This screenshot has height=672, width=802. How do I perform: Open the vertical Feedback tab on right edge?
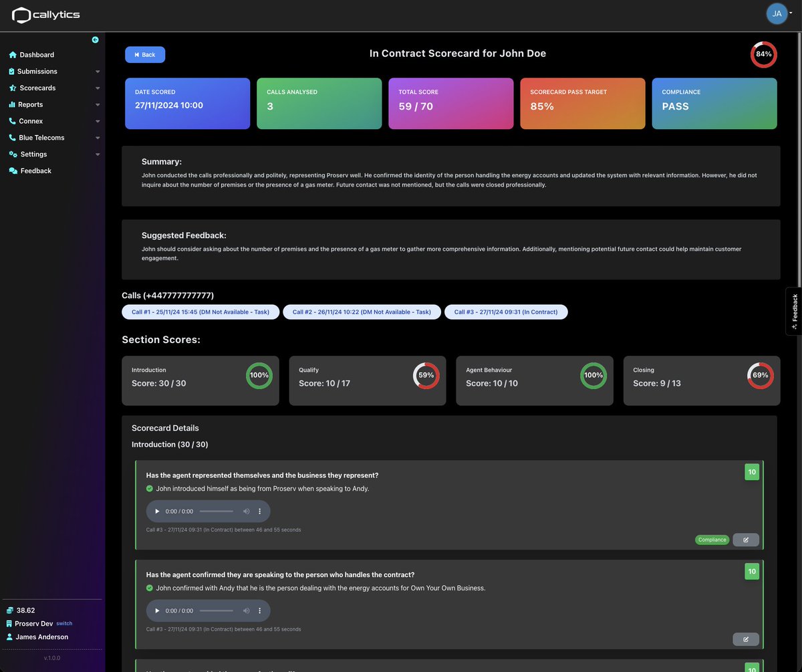point(794,311)
